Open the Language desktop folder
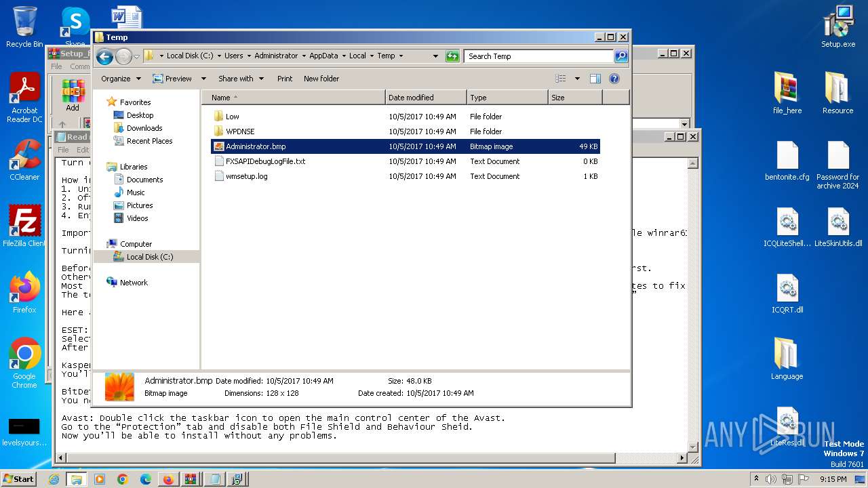868x488 pixels. [x=787, y=359]
